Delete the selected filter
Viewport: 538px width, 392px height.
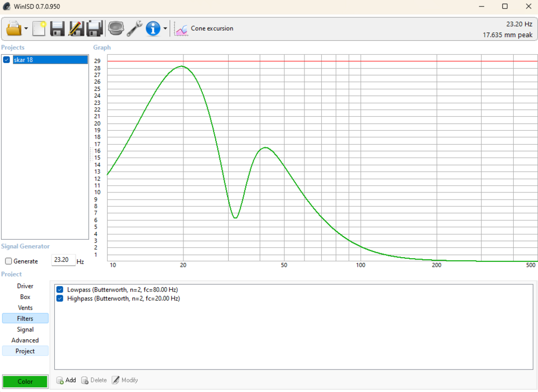[x=94, y=380]
